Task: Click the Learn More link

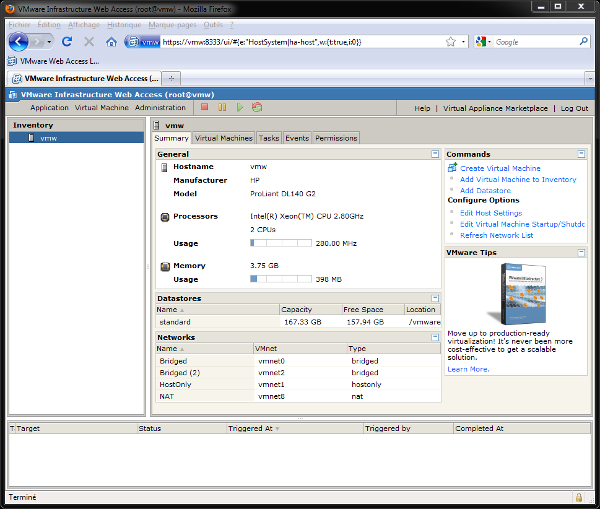Action: pos(468,369)
